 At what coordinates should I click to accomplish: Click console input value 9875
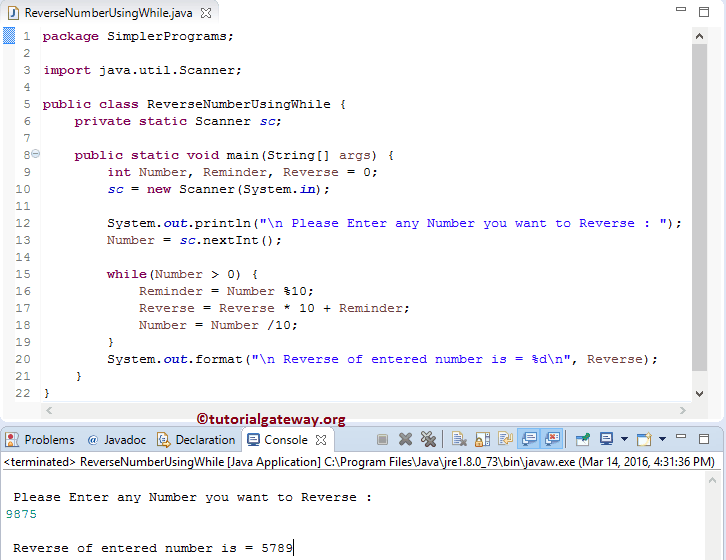[21, 514]
